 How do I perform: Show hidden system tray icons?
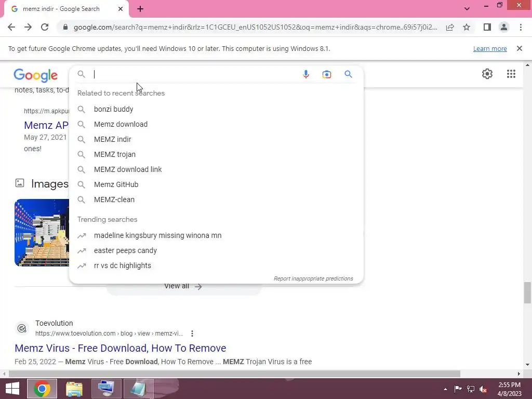(x=445, y=389)
